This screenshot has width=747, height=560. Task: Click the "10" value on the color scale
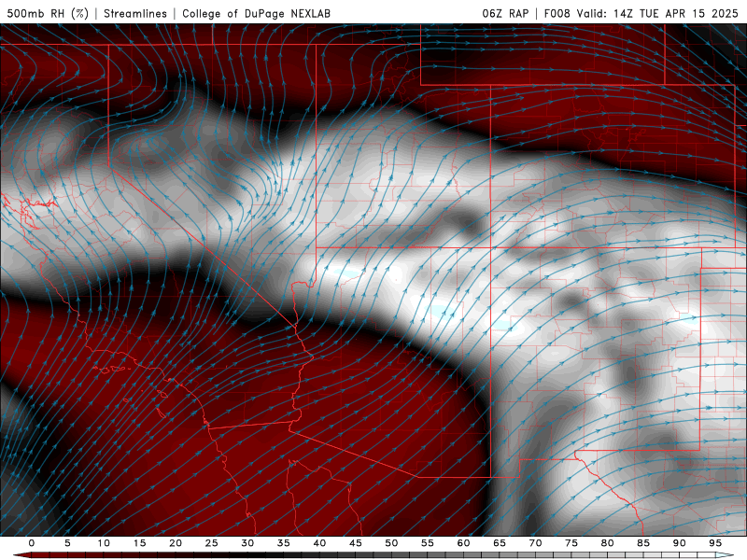(x=104, y=543)
